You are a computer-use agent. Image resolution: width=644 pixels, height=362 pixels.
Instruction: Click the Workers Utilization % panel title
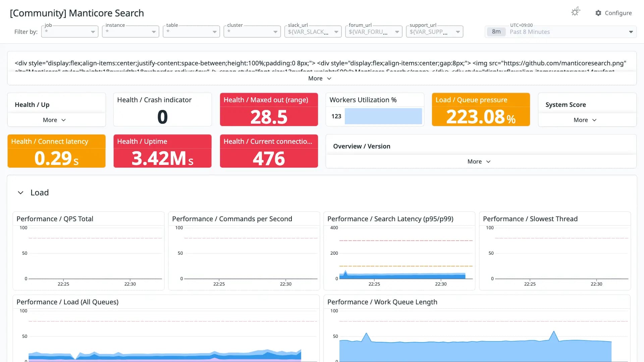click(363, 100)
